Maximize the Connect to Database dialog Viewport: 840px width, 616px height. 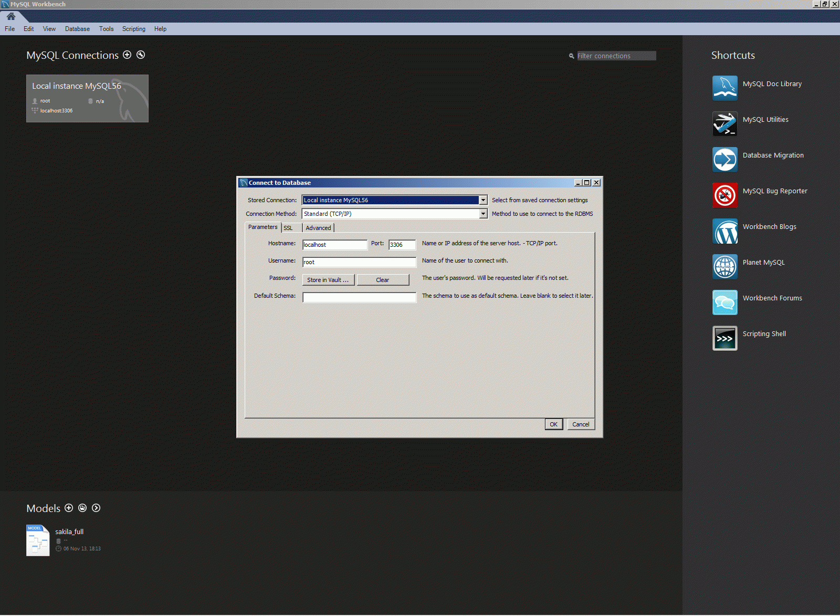click(x=587, y=183)
